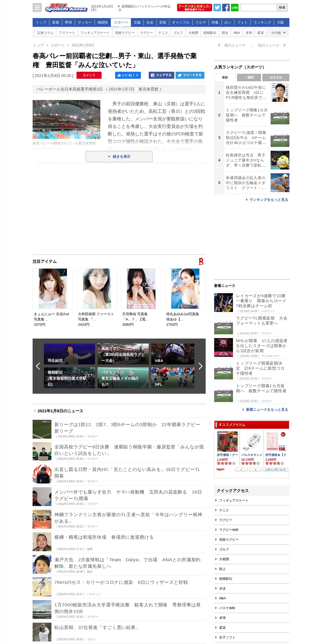
Task: Open quick access 女子ソフト link
Action: tap(252, 637)
